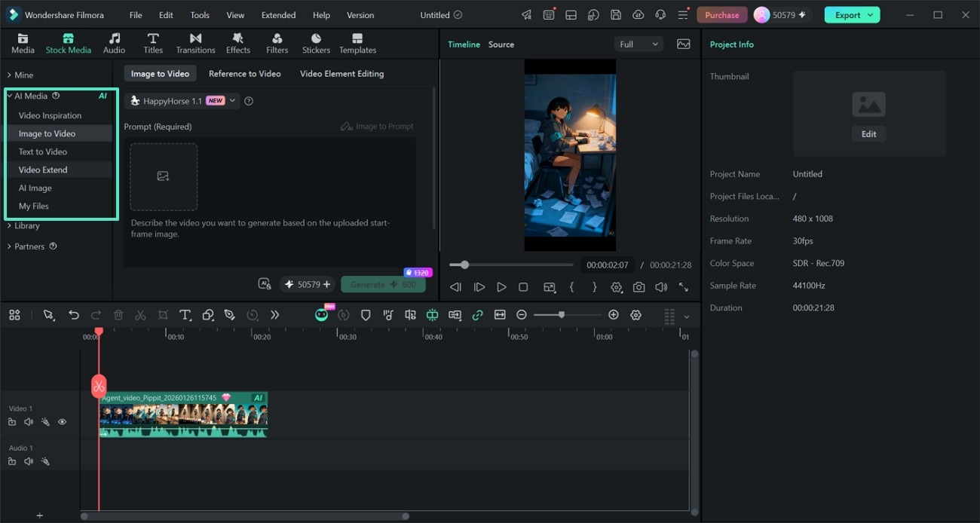Adjust the timeline zoom slider
980x523 pixels.
click(568, 315)
